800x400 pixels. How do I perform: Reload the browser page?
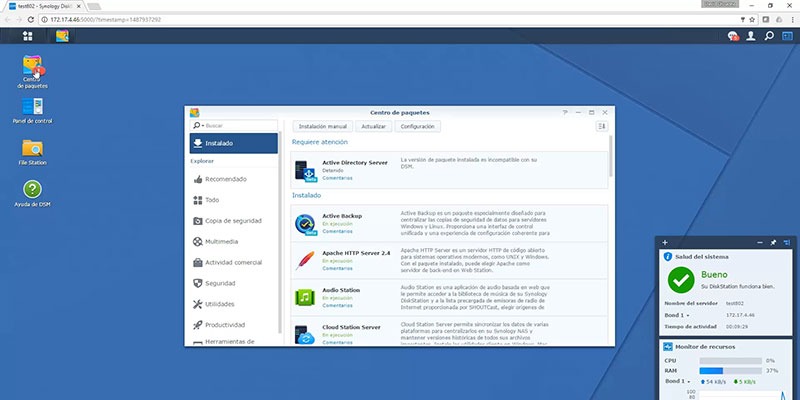pos(31,19)
